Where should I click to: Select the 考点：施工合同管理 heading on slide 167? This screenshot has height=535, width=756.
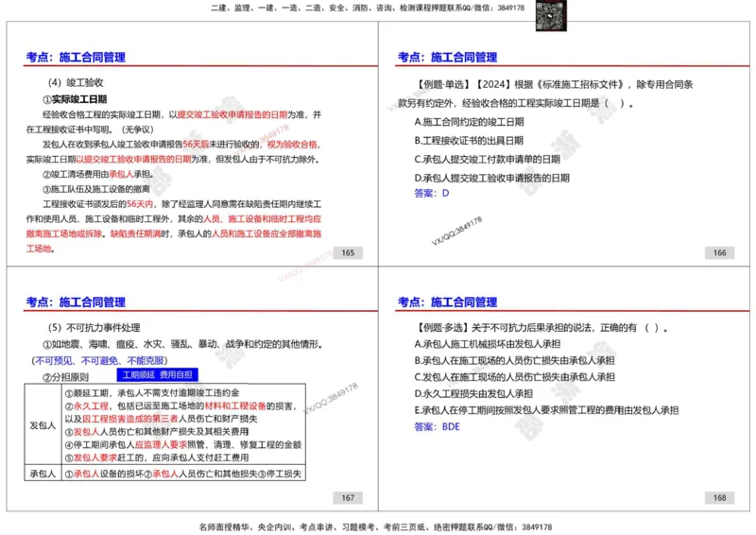pyautogui.click(x=76, y=302)
